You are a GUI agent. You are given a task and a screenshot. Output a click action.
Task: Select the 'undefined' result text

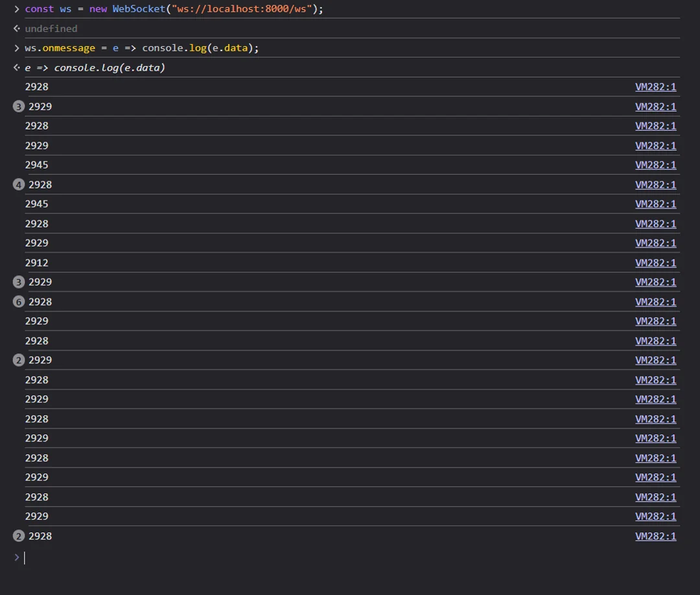[51, 29]
